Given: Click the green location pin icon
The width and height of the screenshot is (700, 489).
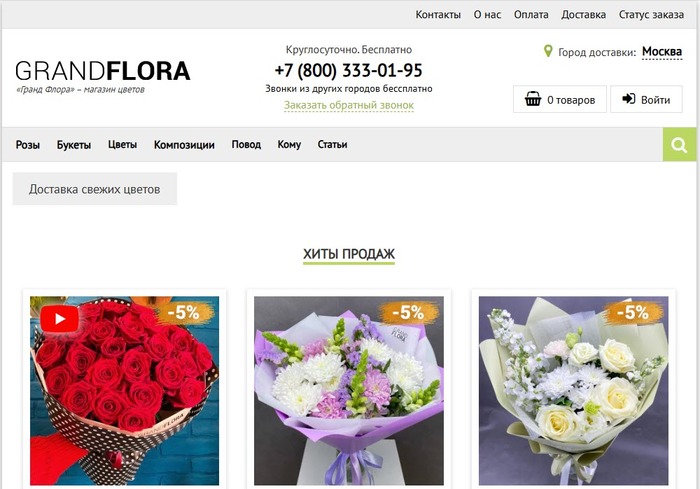Looking at the screenshot, I should tap(548, 51).
